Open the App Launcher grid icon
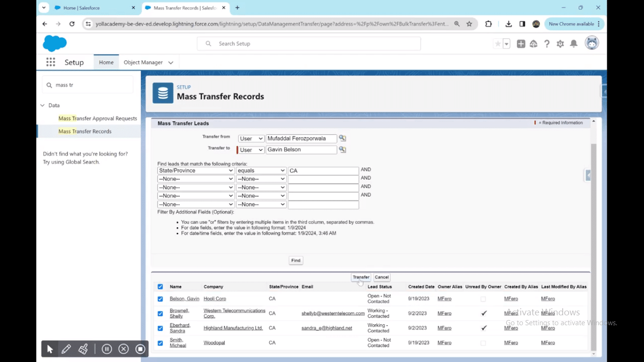The height and width of the screenshot is (362, 644). [x=50, y=62]
